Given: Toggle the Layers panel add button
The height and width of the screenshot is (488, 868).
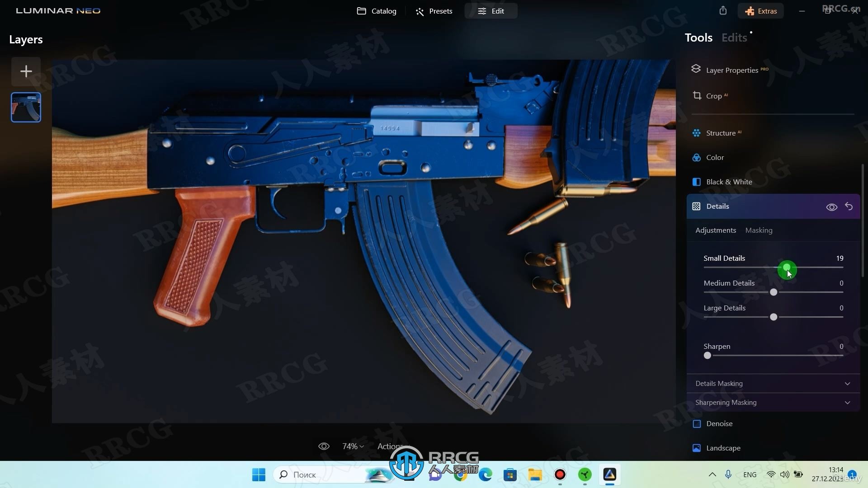Looking at the screenshot, I should pos(26,71).
